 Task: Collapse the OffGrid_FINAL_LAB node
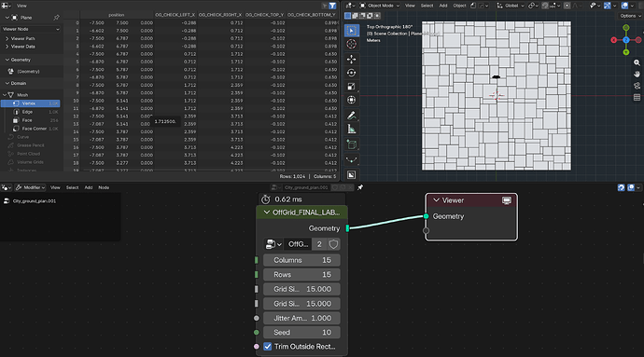tap(267, 213)
